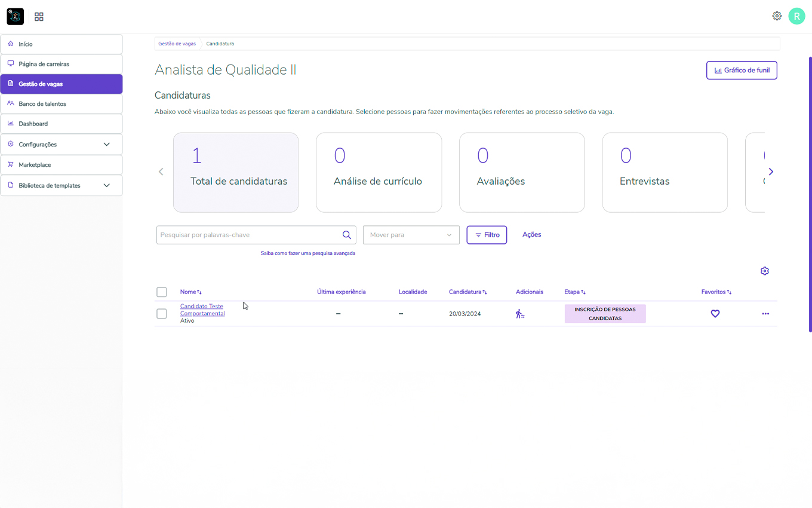Click the candidate's Adicionais accessibility icon

(x=520, y=314)
